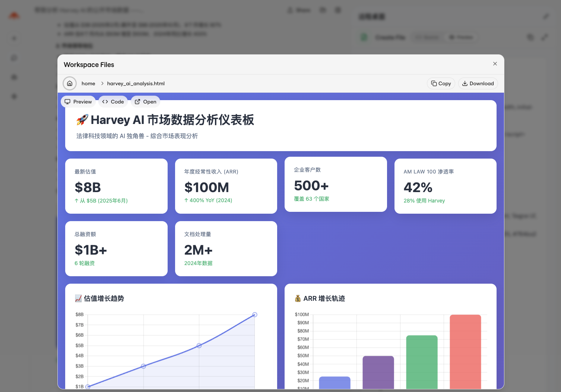The width and height of the screenshot is (561, 392).
Task: Open the file in a new window
Action: [145, 102]
